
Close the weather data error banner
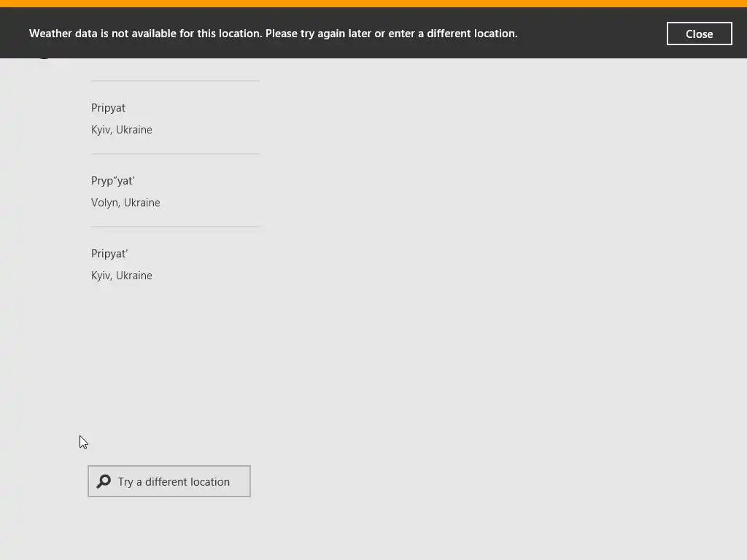(x=699, y=34)
